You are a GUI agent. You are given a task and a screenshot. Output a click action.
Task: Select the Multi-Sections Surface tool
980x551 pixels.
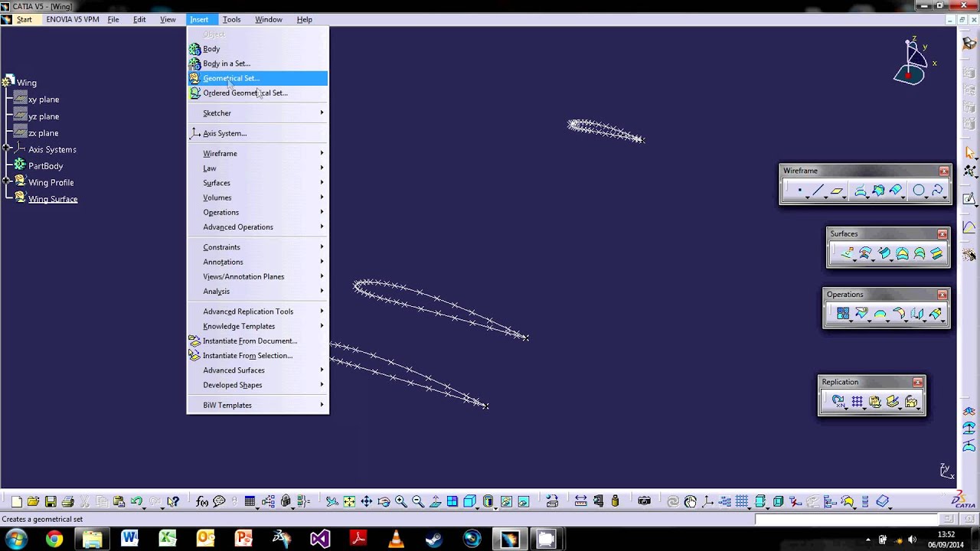click(920, 253)
